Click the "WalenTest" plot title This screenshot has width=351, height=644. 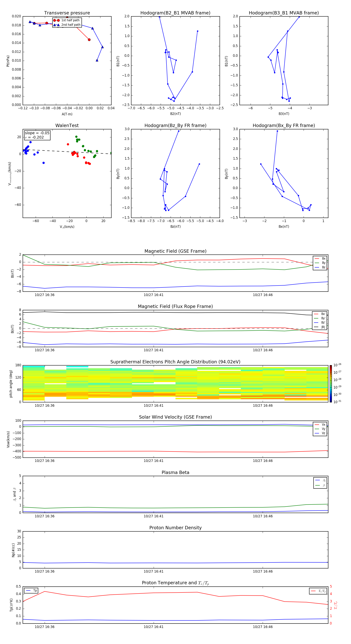coord(67,125)
